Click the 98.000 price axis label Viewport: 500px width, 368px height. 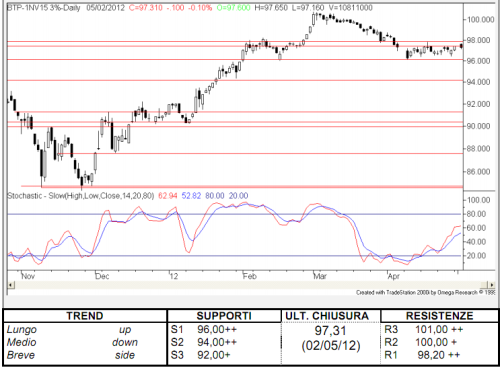click(479, 40)
